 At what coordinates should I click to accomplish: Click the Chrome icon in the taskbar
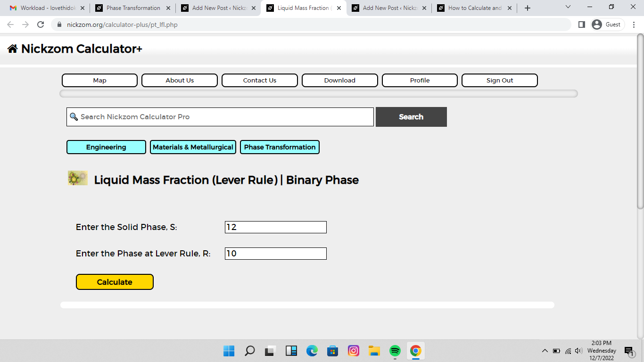tap(415, 351)
